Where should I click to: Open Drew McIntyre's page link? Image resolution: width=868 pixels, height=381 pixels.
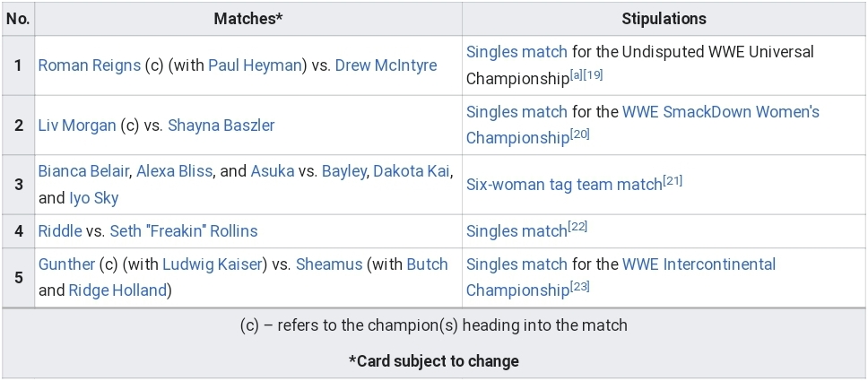(x=386, y=65)
